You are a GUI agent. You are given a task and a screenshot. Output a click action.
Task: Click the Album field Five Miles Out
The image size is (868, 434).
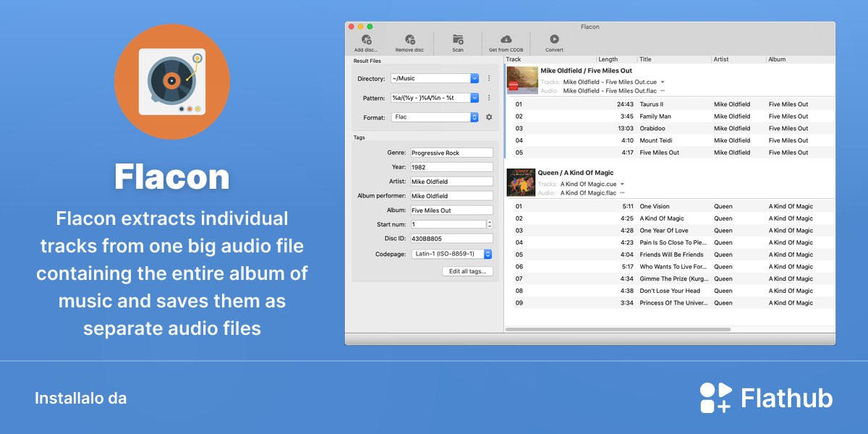451,210
